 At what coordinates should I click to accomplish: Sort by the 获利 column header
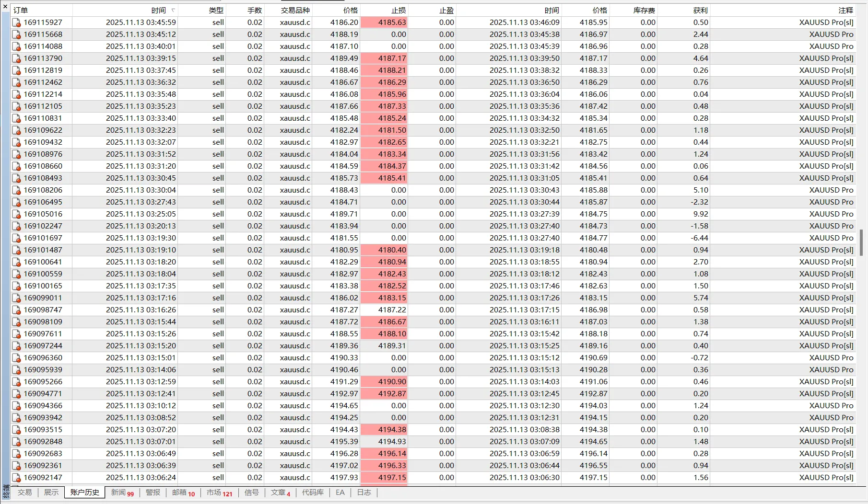[x=700, y=10]
